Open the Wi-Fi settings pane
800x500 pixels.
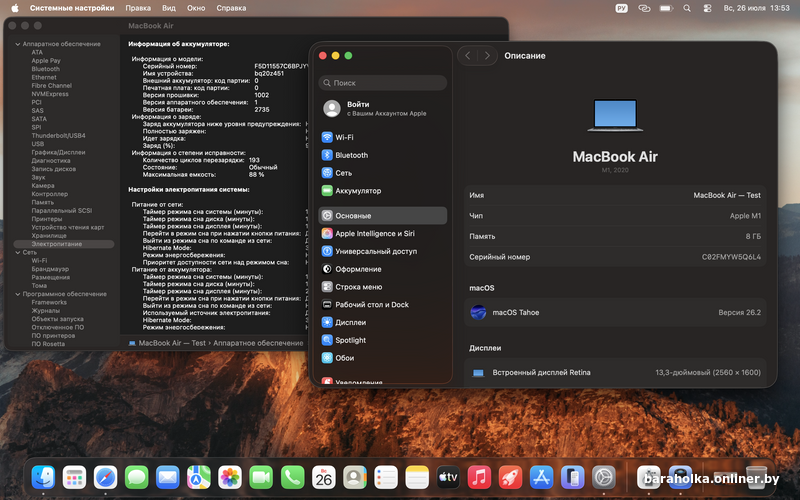pyautogui.click(x=383, y=137)
